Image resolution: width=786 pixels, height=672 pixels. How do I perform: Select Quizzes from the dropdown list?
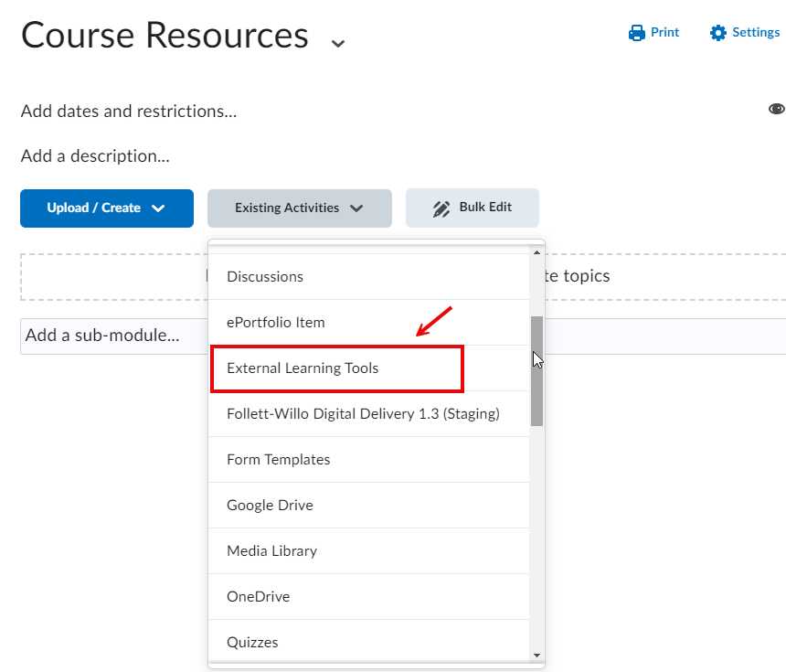252,642
